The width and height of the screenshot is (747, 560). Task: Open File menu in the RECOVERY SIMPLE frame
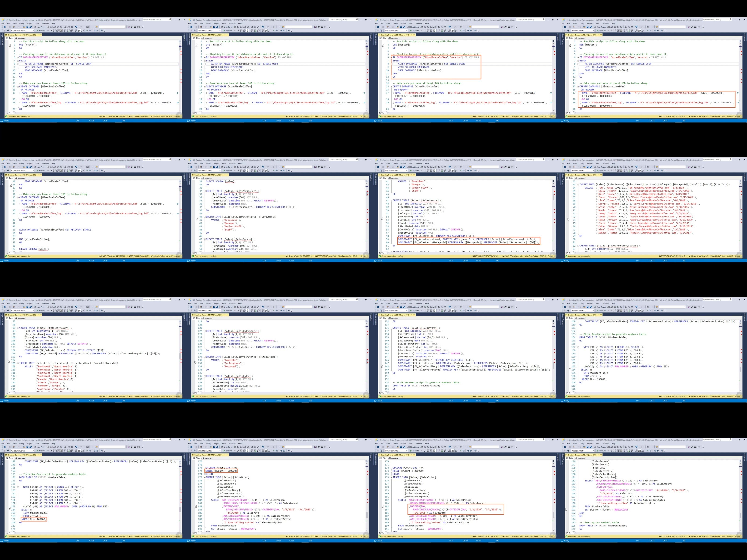3,164
